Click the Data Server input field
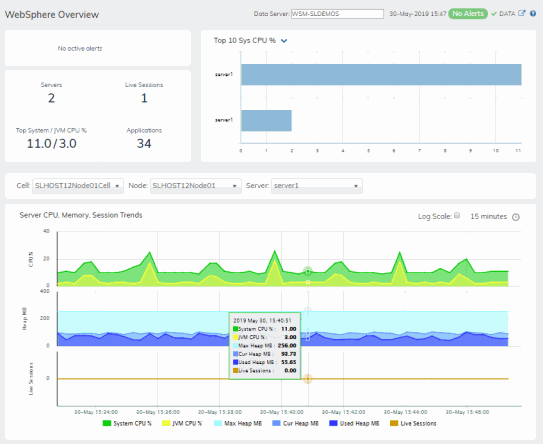The image size is (543, 444). (337, 14)
